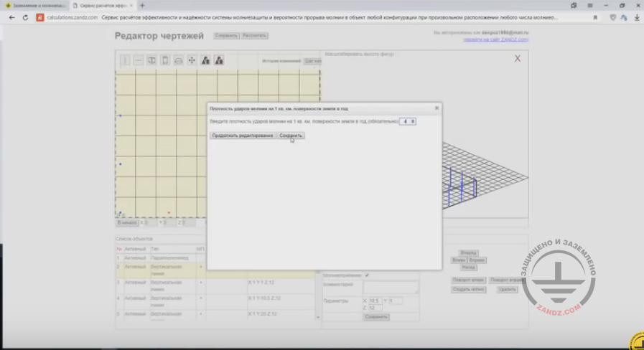Click the Поворот вправо button
Image resolution: width=644 pixels, height=350 pixels.
pos(508,280)
